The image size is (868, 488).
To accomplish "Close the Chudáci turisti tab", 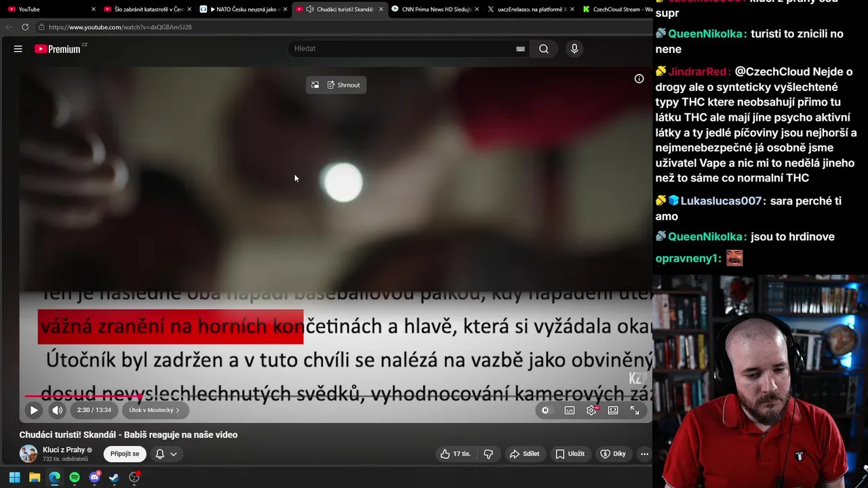I will (381, 9).
